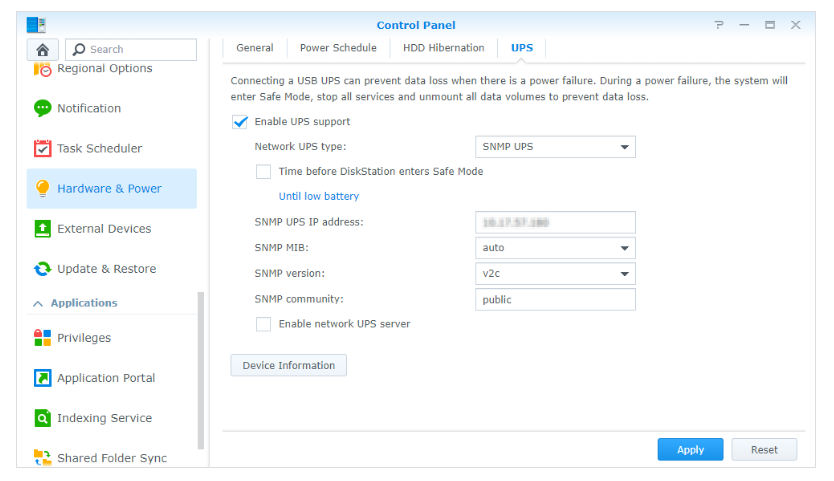Image resolution: width=834 pixels, height=481 pixels.
Task: Click the Apply button
Action: (690, 450)
